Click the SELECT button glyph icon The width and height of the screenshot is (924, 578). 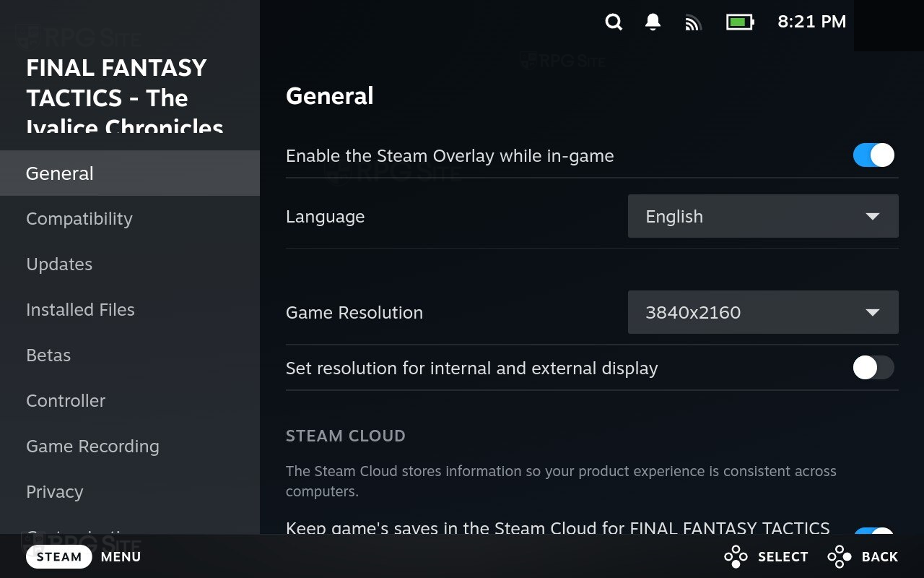coord(736,556)
